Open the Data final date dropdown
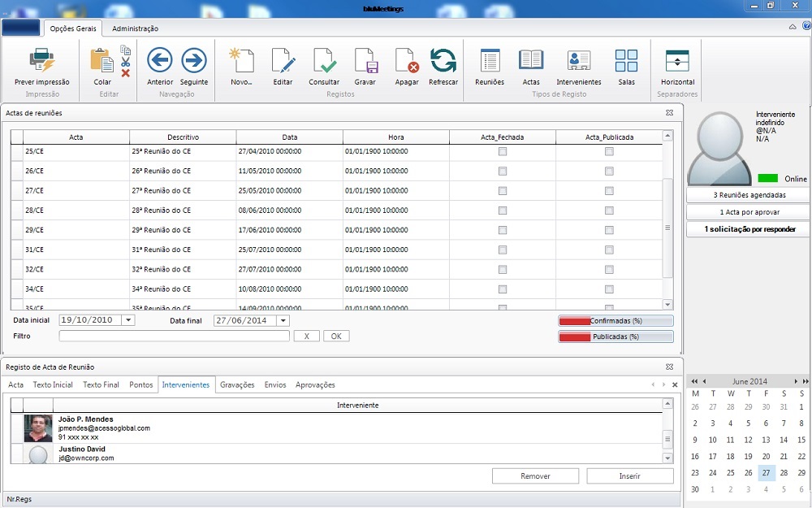Viewport: 812px width, 508px height. coord(283,320)
